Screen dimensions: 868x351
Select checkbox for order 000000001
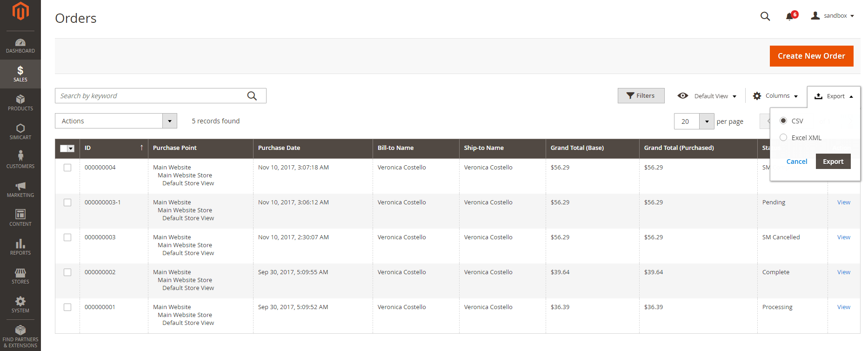pos(67,307)
